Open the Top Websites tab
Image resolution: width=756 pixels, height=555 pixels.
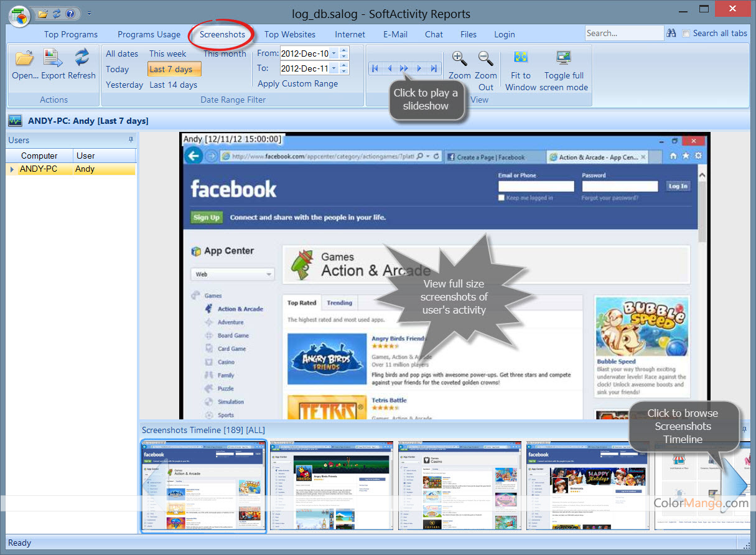pos(290,34)
